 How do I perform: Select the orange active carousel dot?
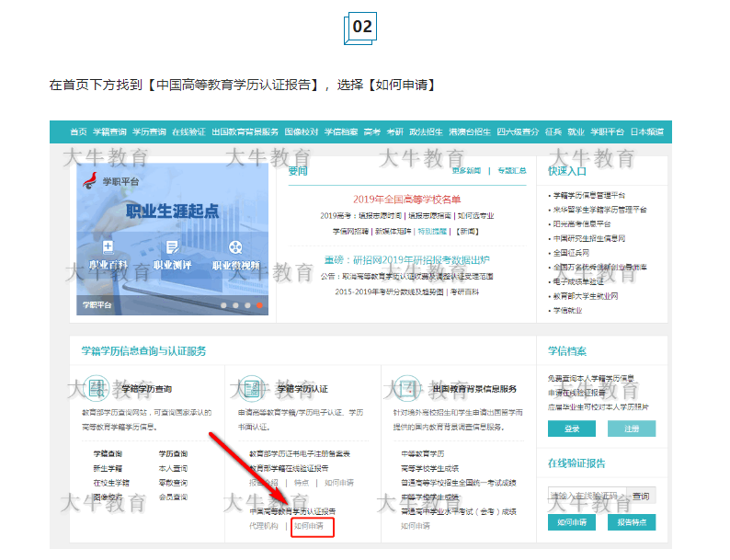coord(259,305)
